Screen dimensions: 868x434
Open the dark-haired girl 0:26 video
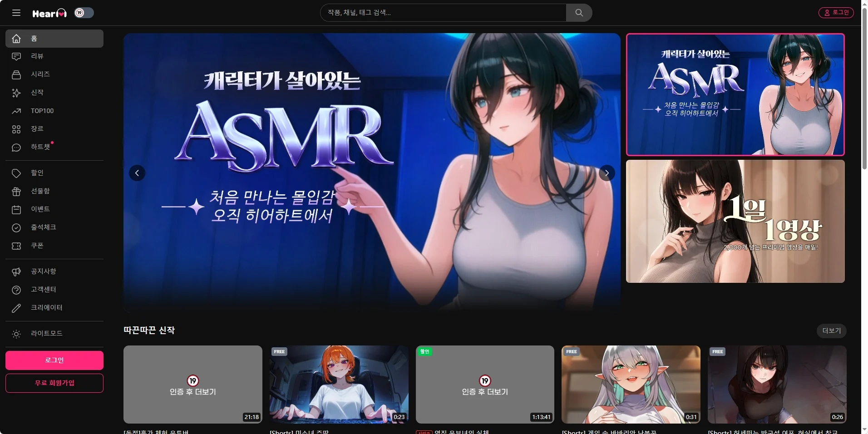point(777,385)
